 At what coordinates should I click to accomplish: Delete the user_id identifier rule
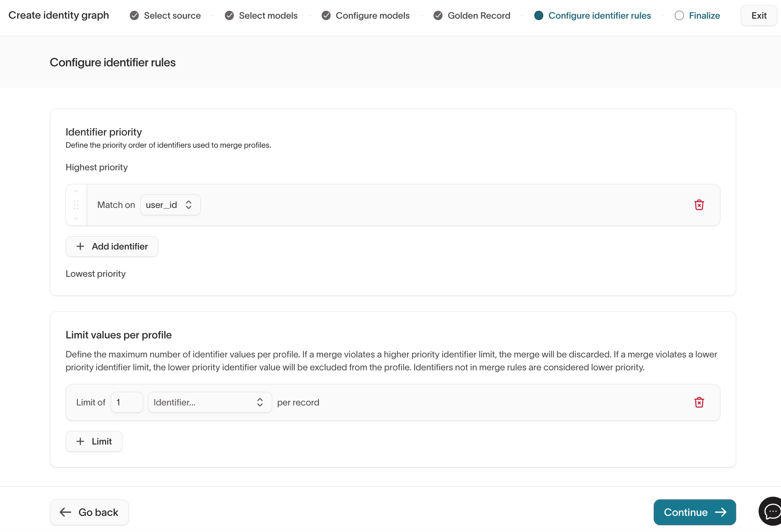pos(699,205)
